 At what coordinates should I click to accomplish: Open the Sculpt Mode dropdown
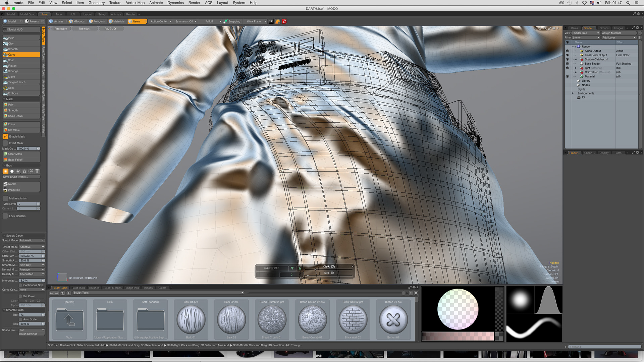click(32, 240)
